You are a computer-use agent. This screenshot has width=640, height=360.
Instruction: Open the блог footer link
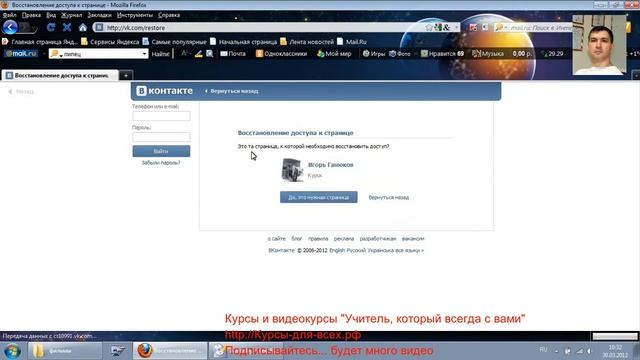(296, 239)
